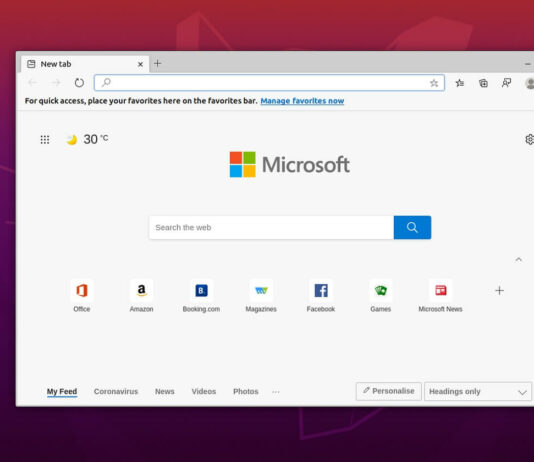Open a new tab with plus
The image size is (534, 462).
(x=157, y=63)
